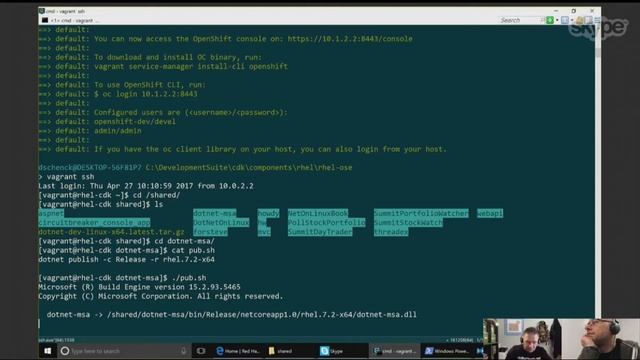Click the 'vagrant ssh' command line
Image resolution: width=640 pixels, height=360 pixels.
pos(66,177)
